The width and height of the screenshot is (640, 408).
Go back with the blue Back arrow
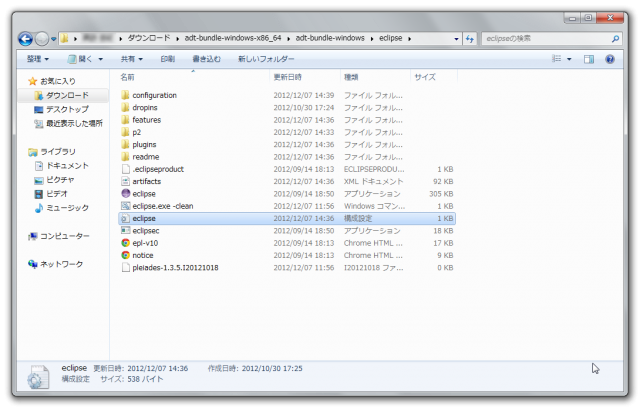tap(25, 39)
